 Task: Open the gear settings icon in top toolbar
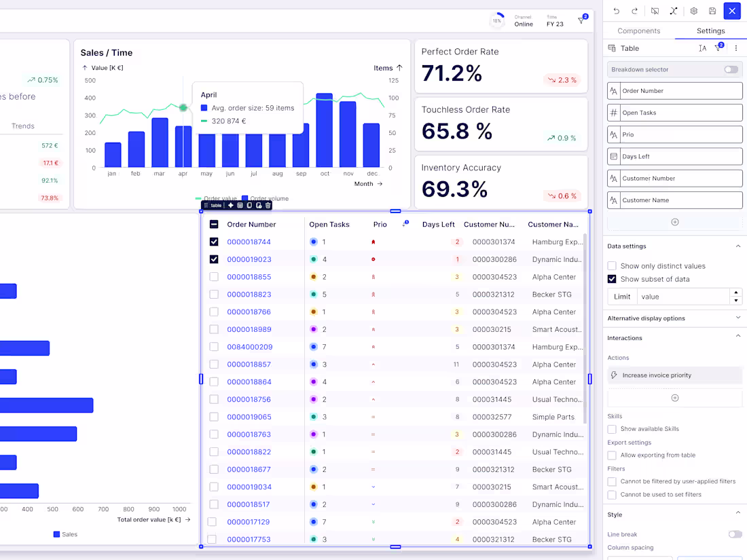(693, 11)
